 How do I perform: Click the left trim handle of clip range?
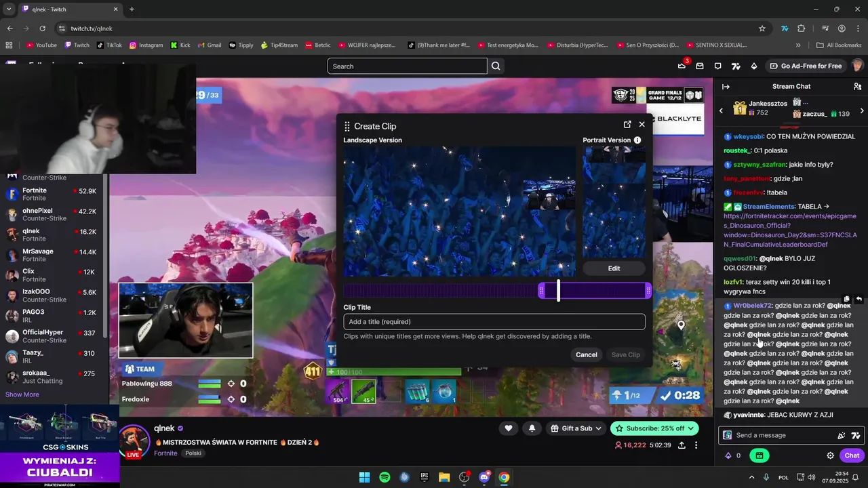[x=541, y=291]
